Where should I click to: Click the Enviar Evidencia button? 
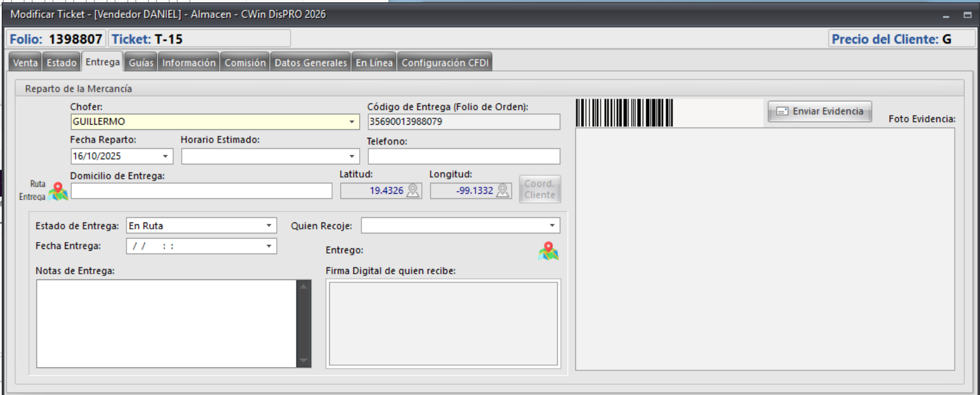click(819, 112)
